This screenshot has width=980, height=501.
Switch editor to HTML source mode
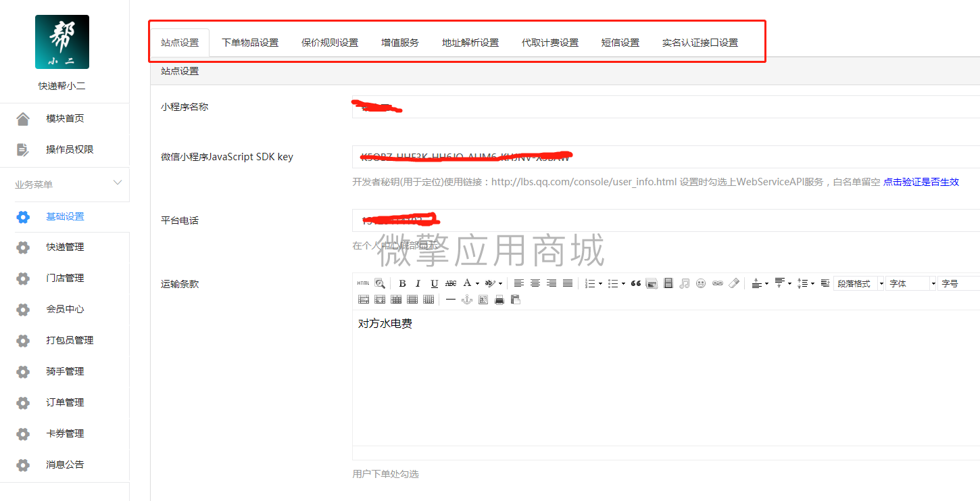[363, 283]
